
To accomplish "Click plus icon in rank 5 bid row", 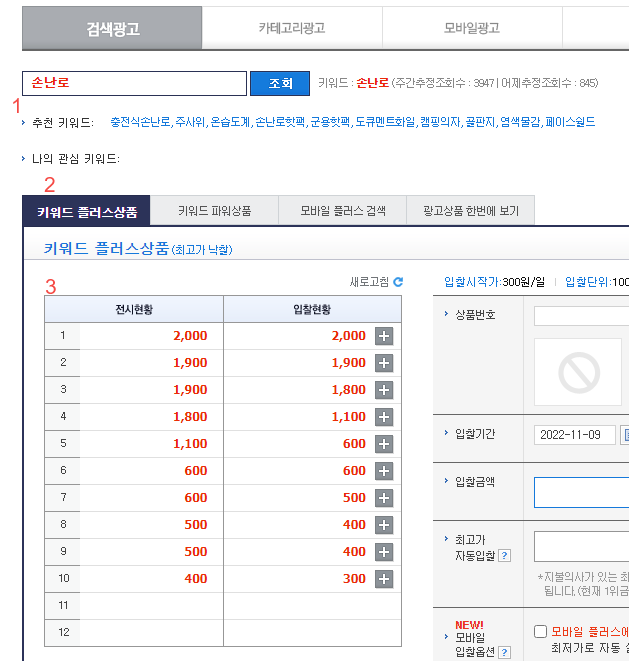I will pos(384,444).
